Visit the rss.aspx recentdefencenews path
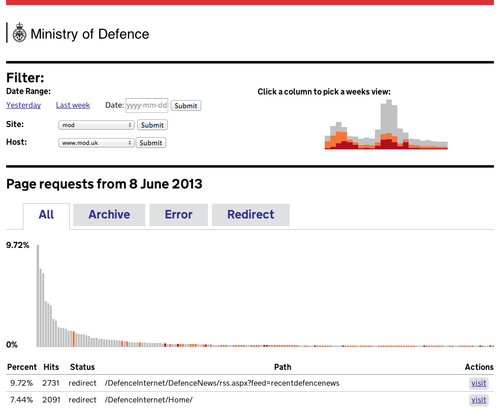Viewport: 500px width, 408px height. pos(479,383)
